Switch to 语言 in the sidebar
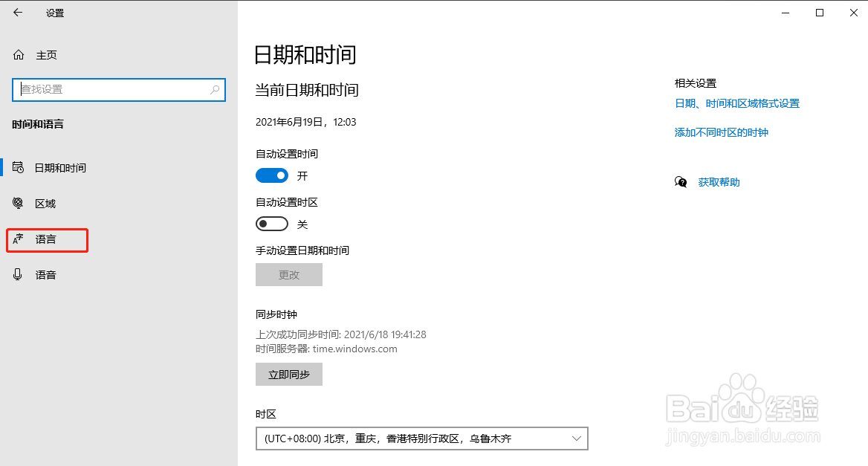The image size is (868, 466). tap(46, 239)
